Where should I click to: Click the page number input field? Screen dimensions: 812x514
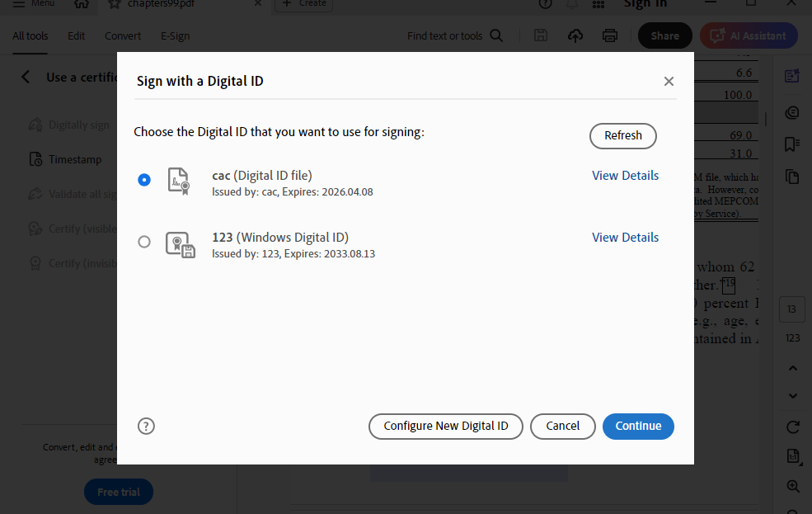[791, 309]
